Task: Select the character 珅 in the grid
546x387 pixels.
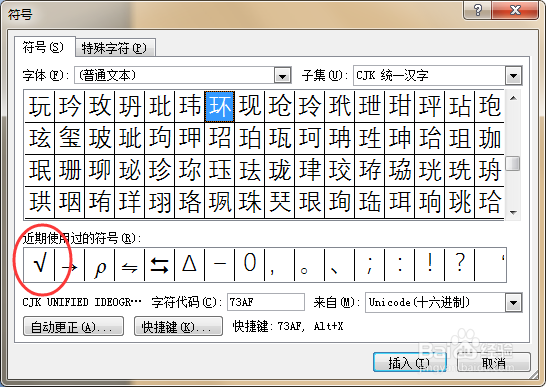Action: (399, 138)
